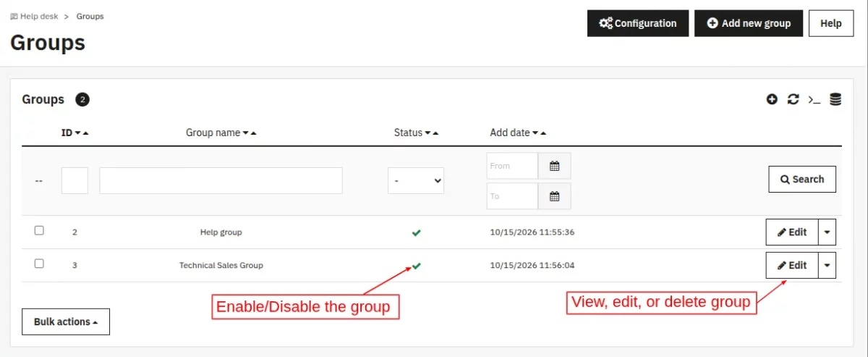This screenshot has height=357, width=868.
Task: Toggle status checkmark for Technical Sales Group
Action: (416, 265)
